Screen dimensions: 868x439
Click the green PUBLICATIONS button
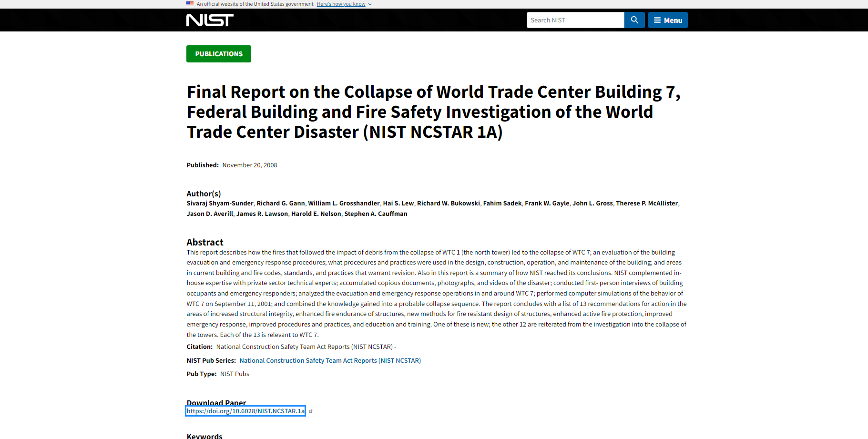click(x=219, y=54)
